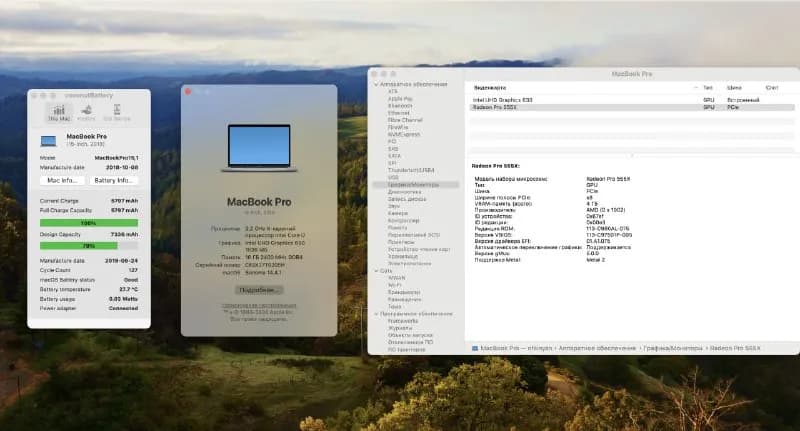Click Power adapter Connected value
The image size is (800, 431).
click(x=123, y=309)
